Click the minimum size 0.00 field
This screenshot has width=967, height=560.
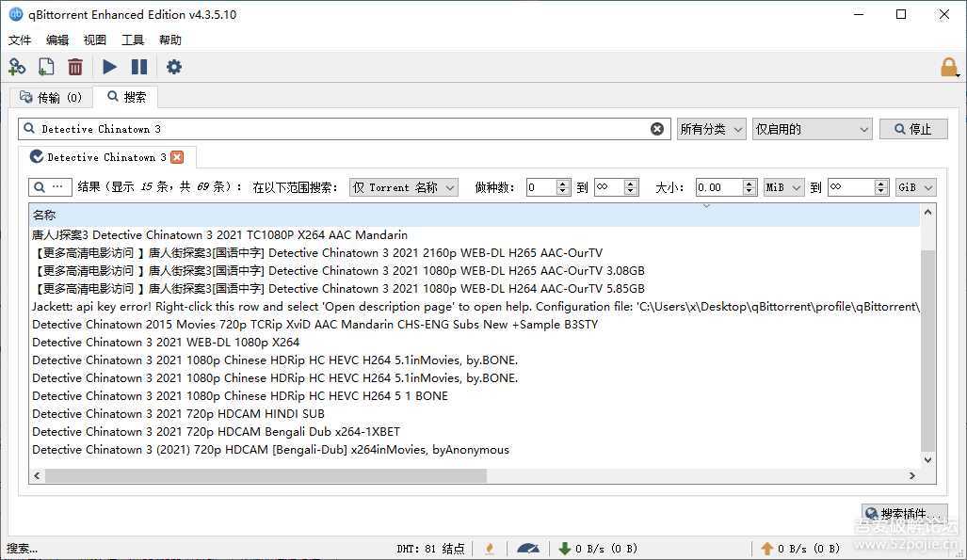click(719, 187)
